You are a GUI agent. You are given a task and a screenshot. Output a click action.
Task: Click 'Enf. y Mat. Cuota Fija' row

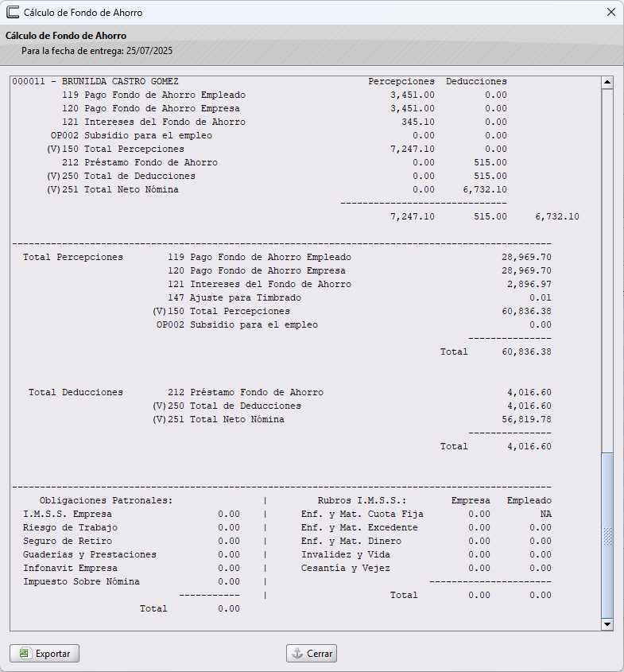coord(427,514)
